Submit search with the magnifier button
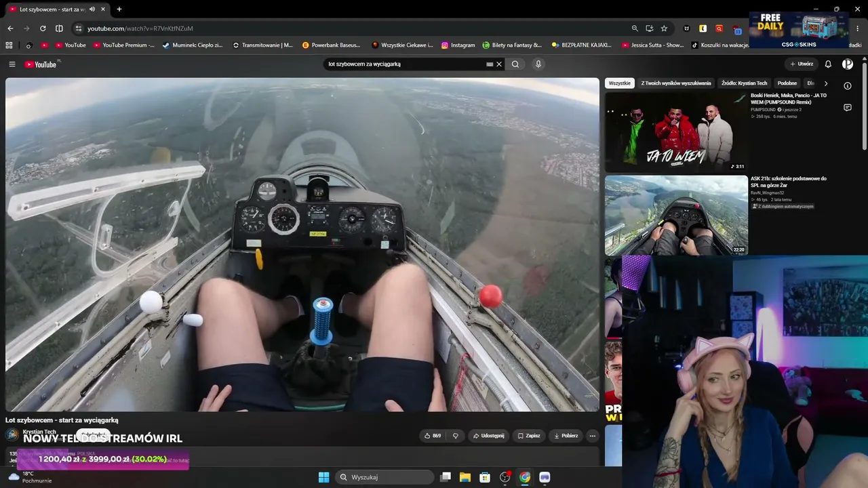This screenshot has width=868, height=488. (x=515, y=64)
